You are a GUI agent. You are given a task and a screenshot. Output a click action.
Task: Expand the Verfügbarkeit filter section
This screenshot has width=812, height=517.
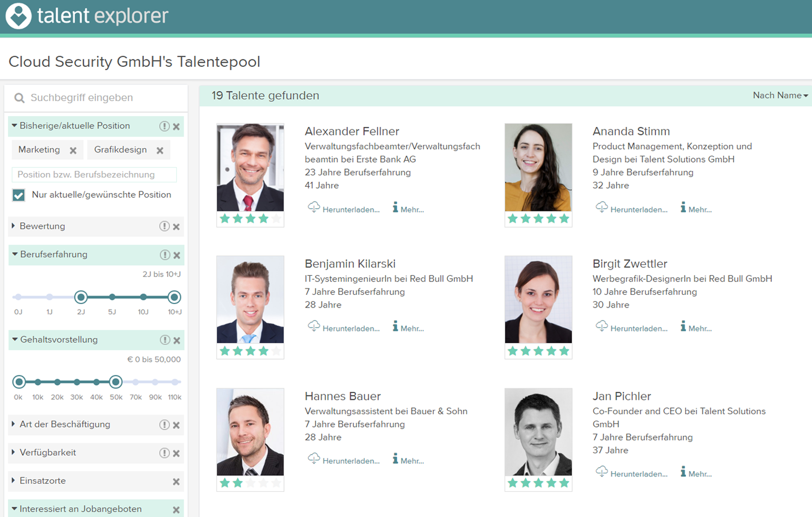pyautogui.click(x=13, y=452)
